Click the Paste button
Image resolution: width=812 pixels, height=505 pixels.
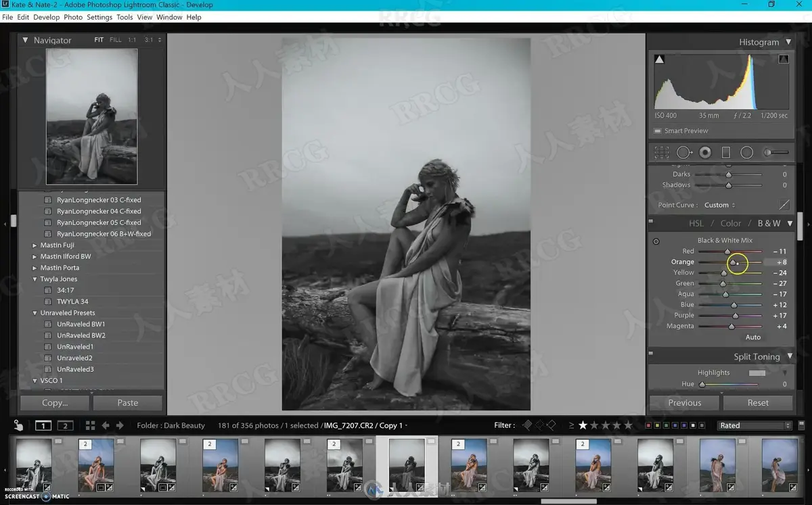point(128,403)
